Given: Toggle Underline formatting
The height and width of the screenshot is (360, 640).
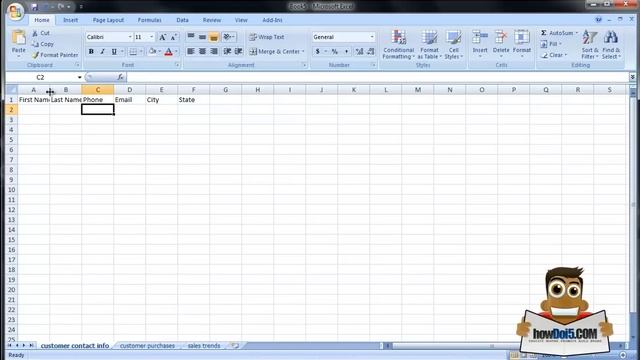Looking at the screenshot, I should [x=114, y=51].
